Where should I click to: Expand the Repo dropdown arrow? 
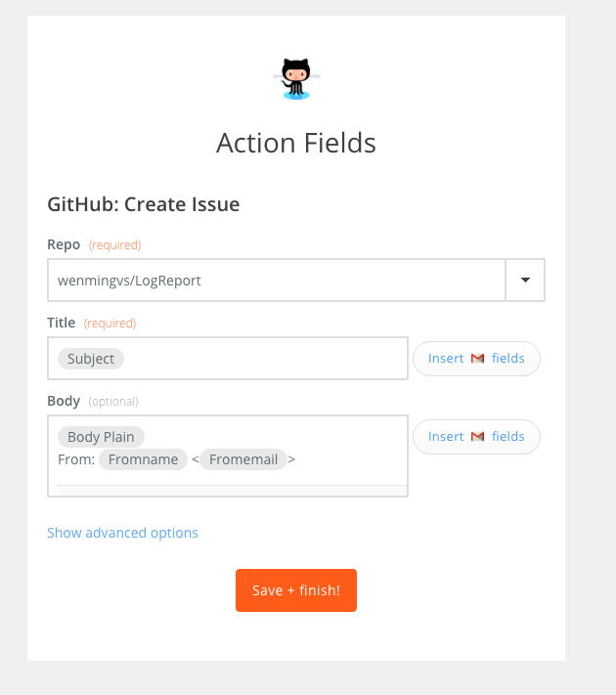[x=525, y=281]
